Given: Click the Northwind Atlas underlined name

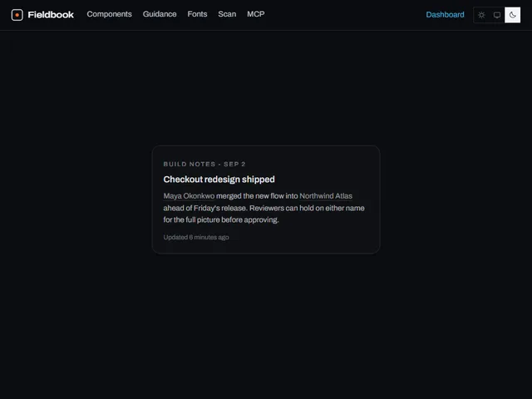Looking at the screenshot, I should (326, 196).
